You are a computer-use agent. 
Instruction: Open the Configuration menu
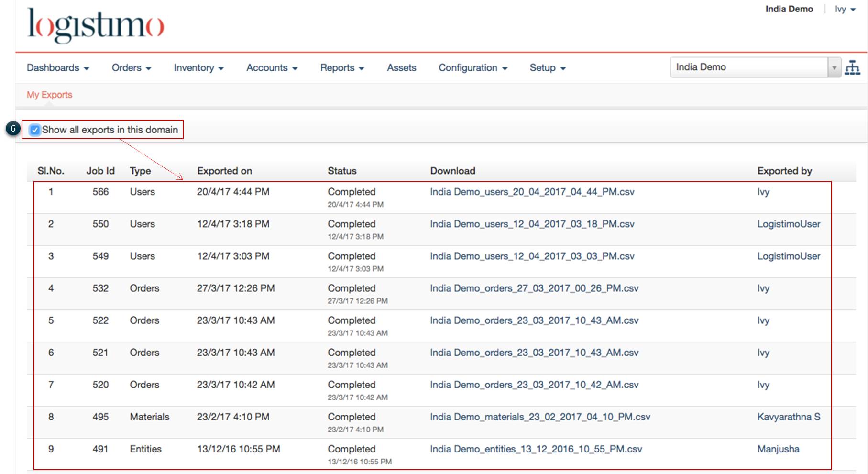coord(473,68)
